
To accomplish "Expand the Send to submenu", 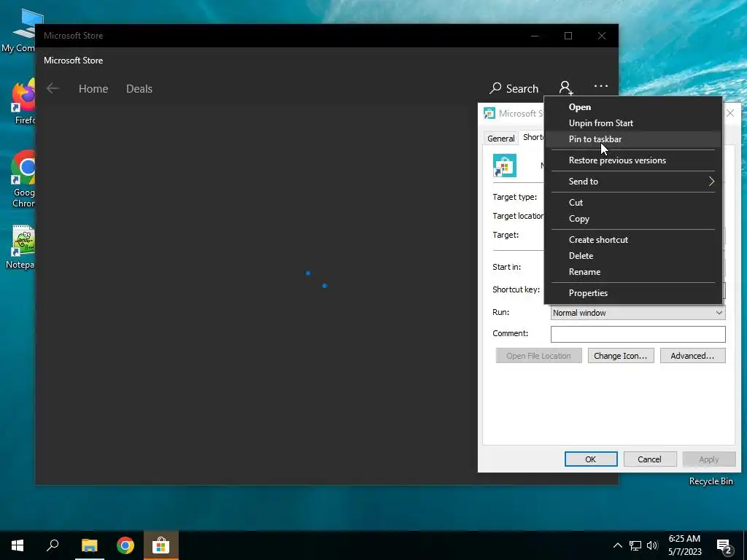I will click(632, 182).
